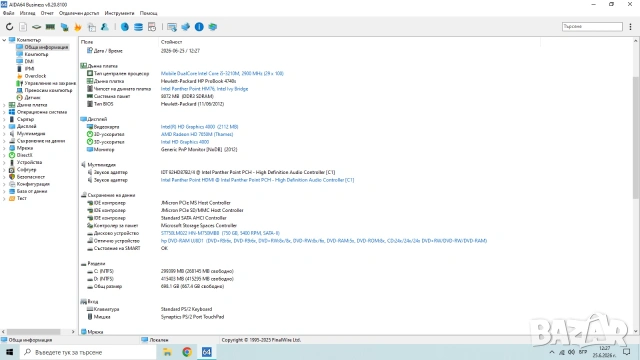Open the monitor-shaped GPGPU benchmark icon

[64, 27]
